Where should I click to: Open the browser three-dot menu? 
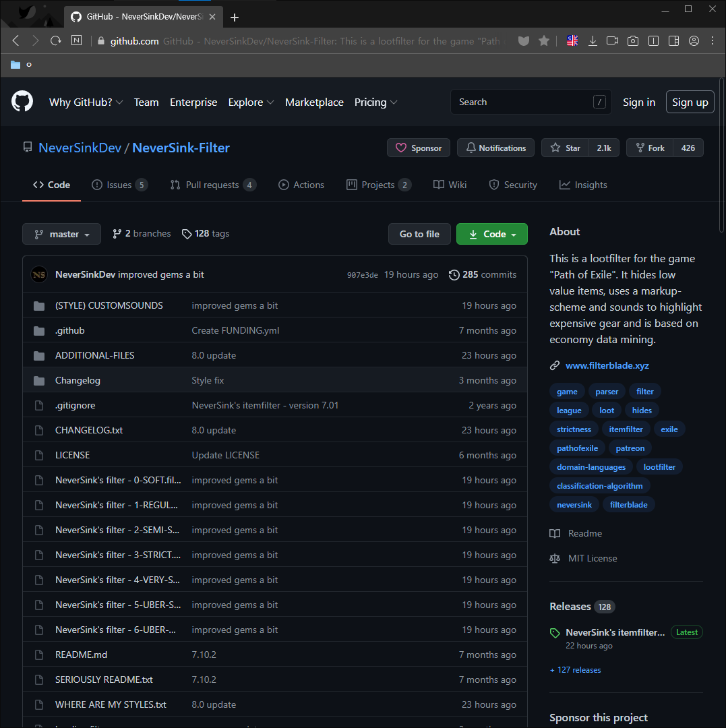point(713,41)
